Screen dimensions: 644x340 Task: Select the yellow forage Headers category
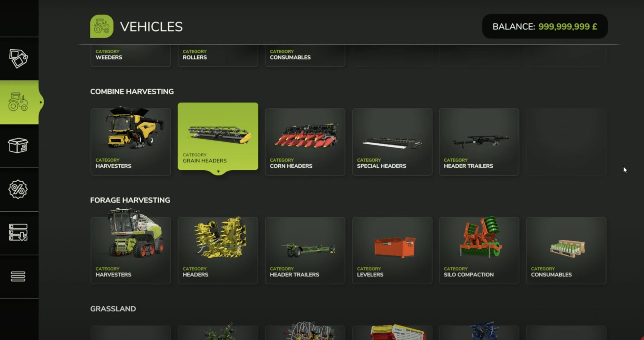[x=218, y=250]
